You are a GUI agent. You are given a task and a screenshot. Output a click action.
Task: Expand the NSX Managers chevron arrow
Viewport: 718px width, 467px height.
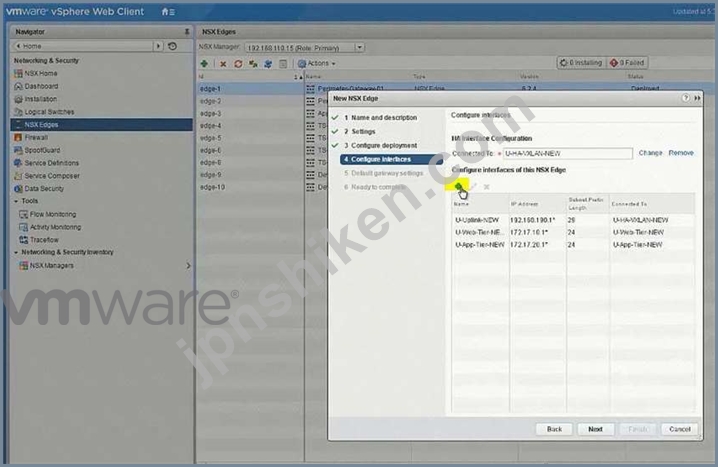(188, 266)
